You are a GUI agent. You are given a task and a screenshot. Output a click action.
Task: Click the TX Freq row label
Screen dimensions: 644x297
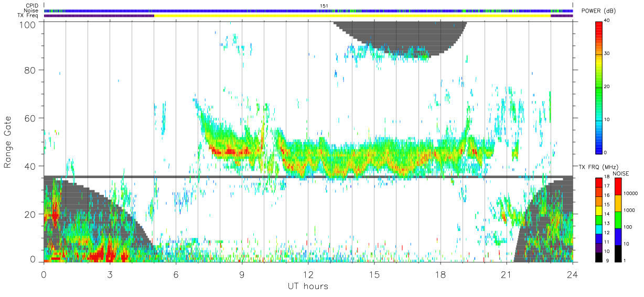28,16
